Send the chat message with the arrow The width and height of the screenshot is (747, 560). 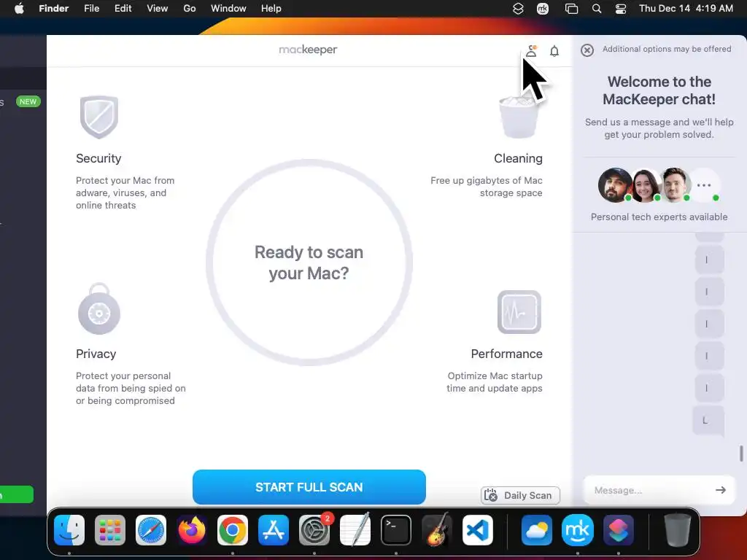[x=721, y=489]
